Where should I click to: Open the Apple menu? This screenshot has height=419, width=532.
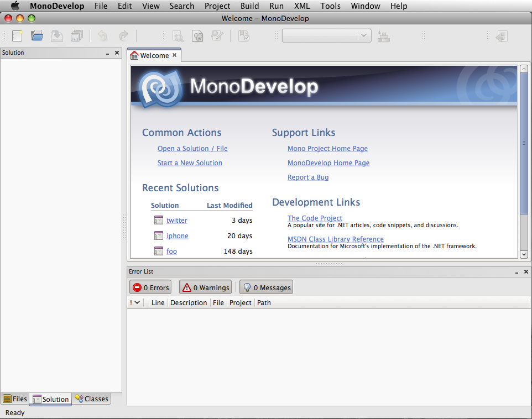coord(15,6)
